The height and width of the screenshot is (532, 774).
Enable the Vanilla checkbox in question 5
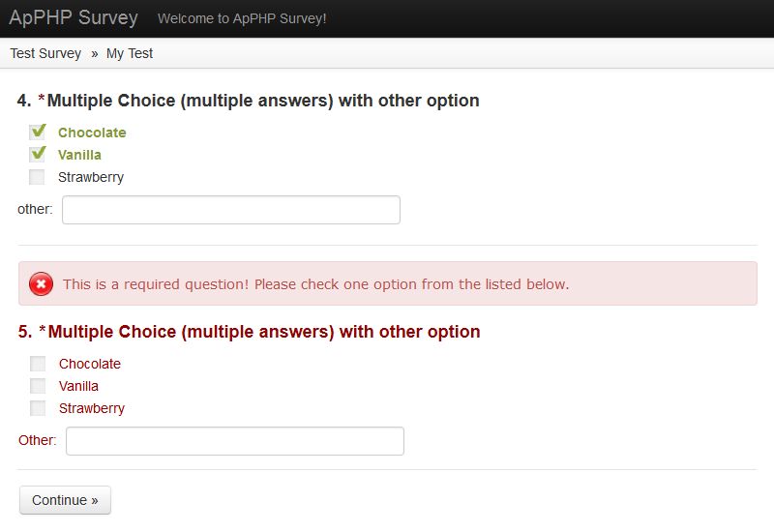point(38,386)
